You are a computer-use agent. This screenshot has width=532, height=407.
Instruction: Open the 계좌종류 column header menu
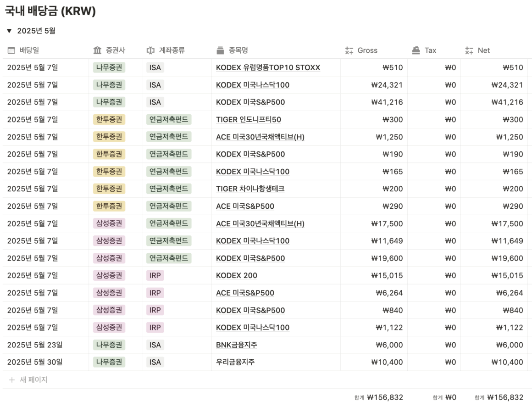(177, 50)
